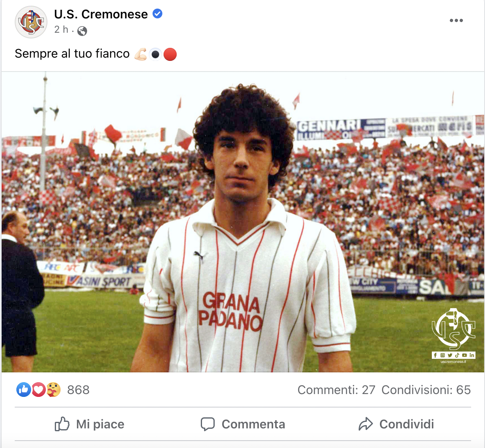The width and height of the screenshot is (485, 448).
Task: Click the Condividi share button
Action: (396, 424)
